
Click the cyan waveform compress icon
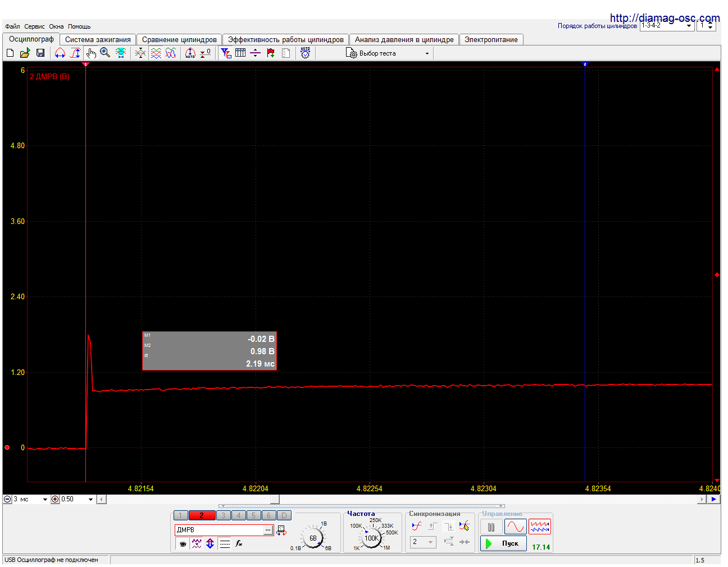tap(121, 53)
